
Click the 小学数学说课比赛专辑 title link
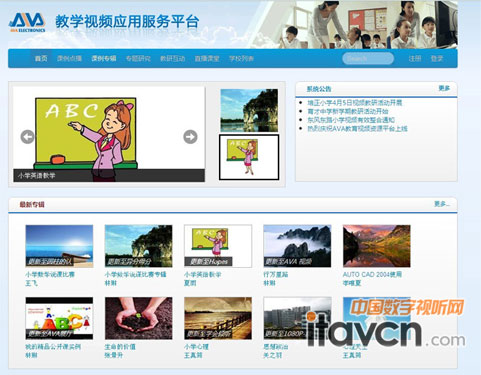point(135,274)
